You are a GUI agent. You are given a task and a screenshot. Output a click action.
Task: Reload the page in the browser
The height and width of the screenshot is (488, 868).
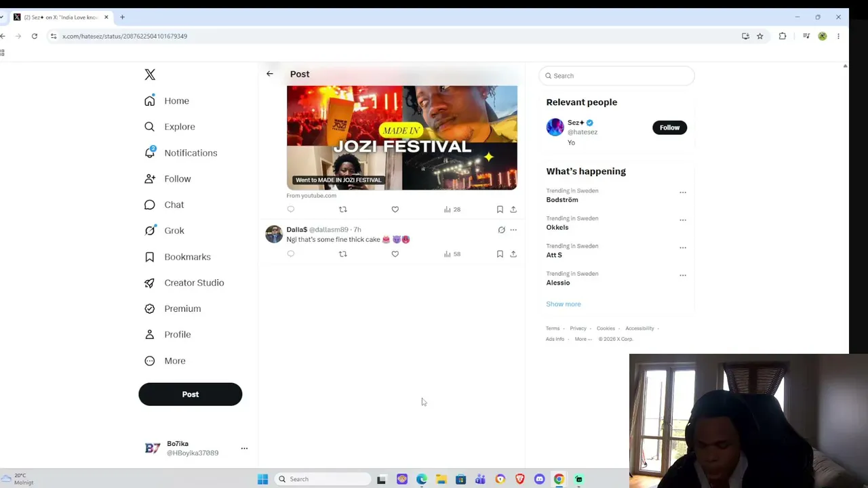click(x=35, y=36)
